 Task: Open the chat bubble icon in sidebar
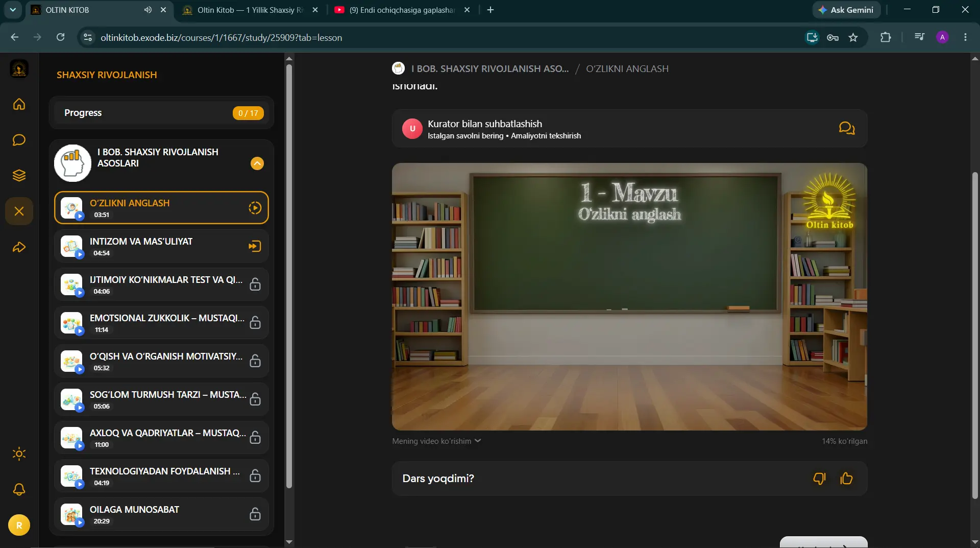click(x=19, y=140)
